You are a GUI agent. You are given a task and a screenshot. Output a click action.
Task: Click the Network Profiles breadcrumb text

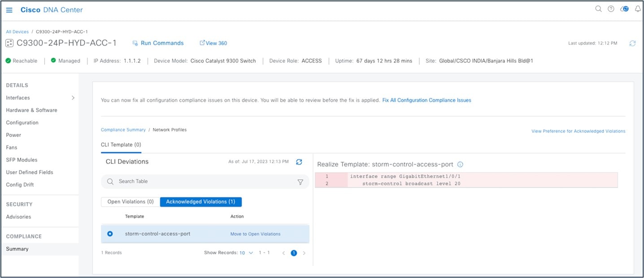click(x=170, y=130)
